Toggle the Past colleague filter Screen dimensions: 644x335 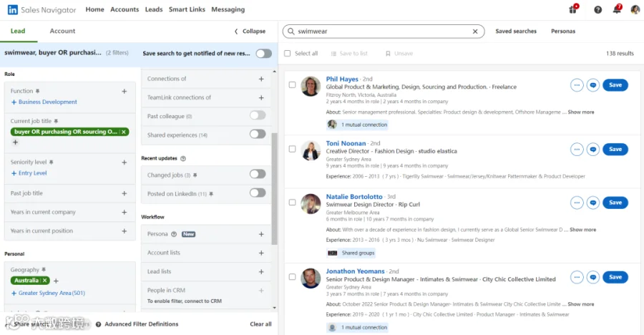tap(258, 115)
